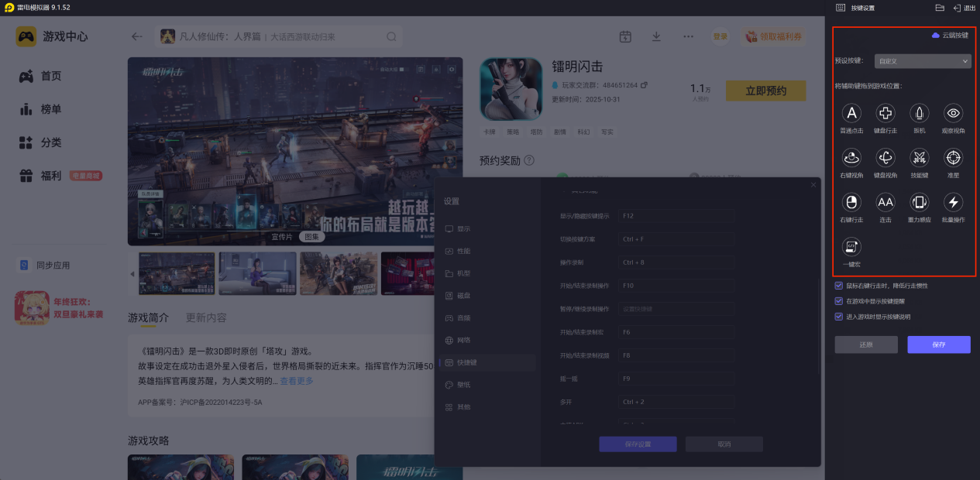This screenshot has height=480, width=980.
Task: Open the three-dot more menu
Action: coord(688,36)
